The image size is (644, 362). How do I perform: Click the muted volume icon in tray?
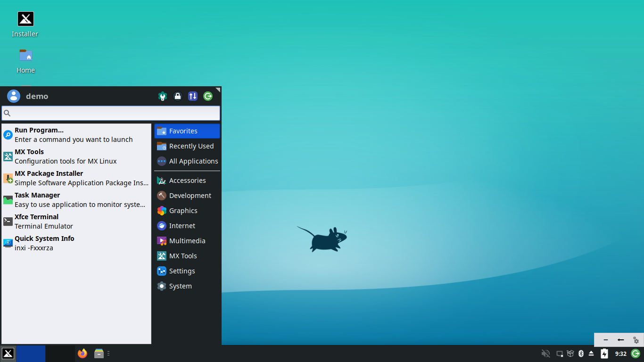[546, 354]
